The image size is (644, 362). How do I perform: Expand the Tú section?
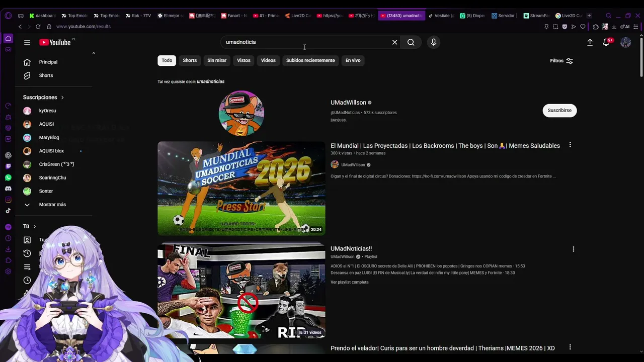pyautogui.click(x=30, y=226)
